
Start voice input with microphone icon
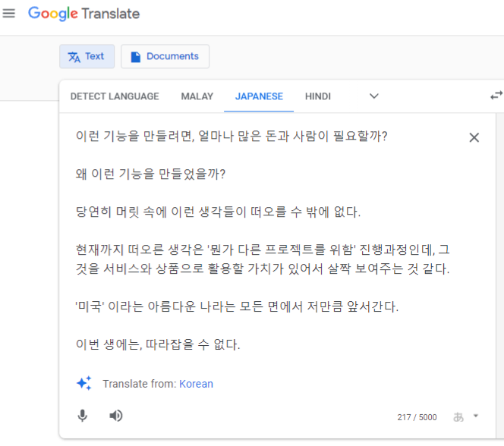(82, 416)
